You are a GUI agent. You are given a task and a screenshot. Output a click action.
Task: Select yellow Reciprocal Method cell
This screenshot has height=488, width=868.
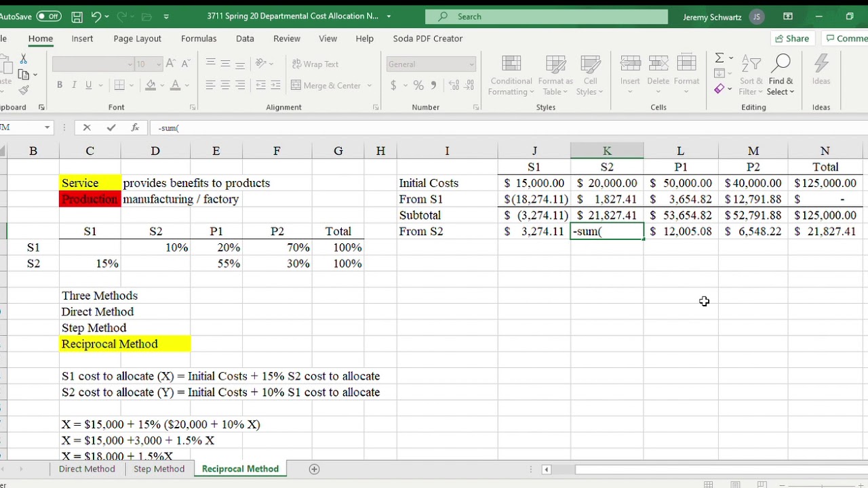click(x=125, y=344)
